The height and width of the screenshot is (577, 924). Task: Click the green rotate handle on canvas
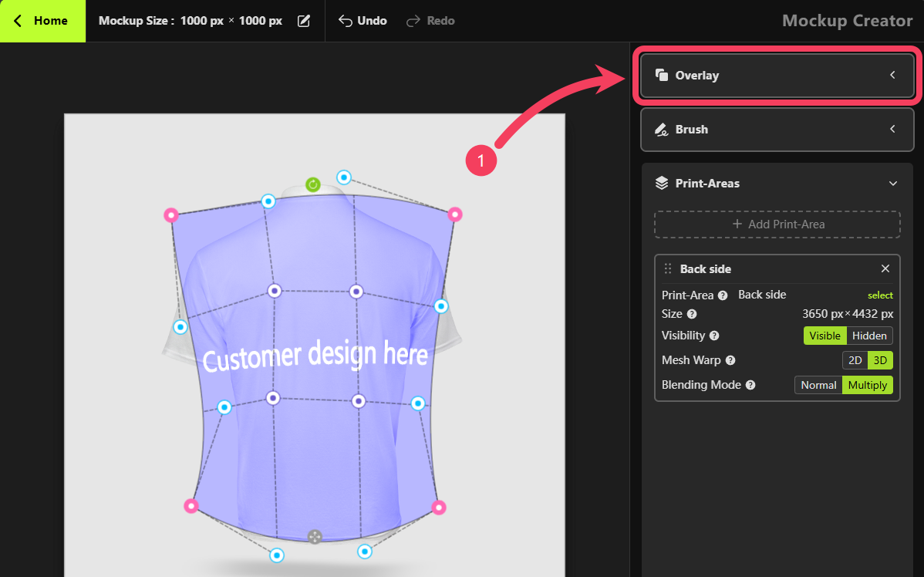[313, 185]
